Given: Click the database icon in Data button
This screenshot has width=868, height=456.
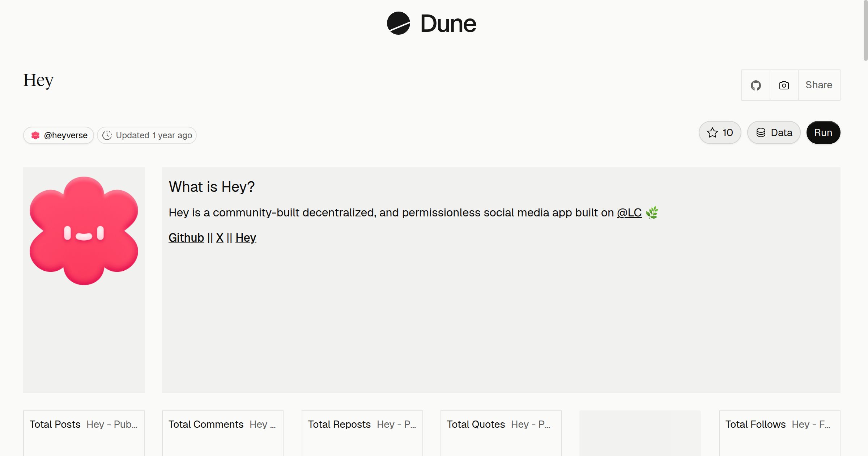Looking at the screenshot, I should [761, 132].
